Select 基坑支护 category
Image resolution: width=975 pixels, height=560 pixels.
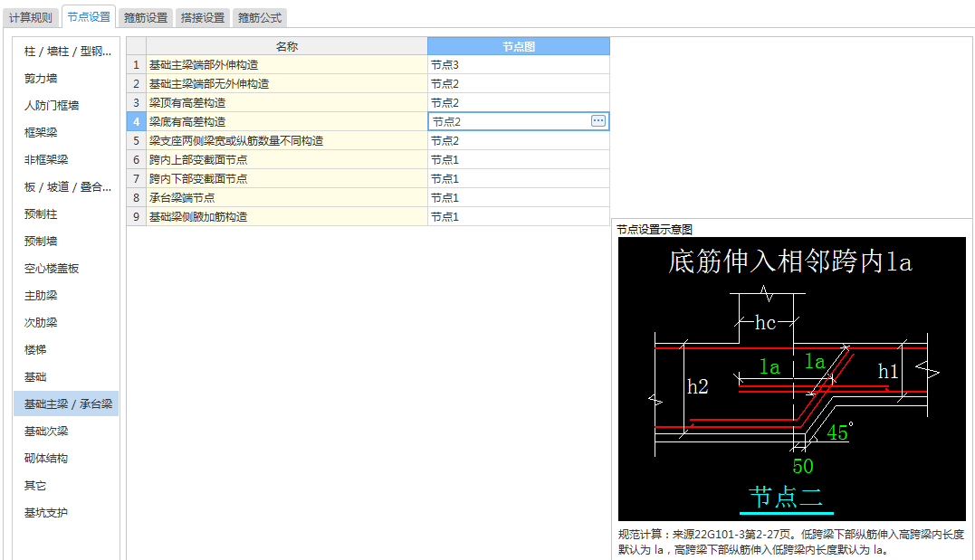[67, 513]
